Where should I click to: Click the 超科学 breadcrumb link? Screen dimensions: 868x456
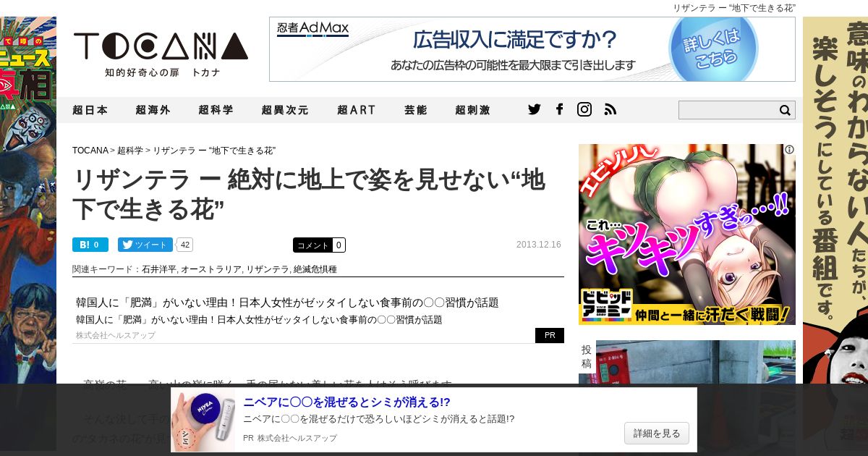130,151
